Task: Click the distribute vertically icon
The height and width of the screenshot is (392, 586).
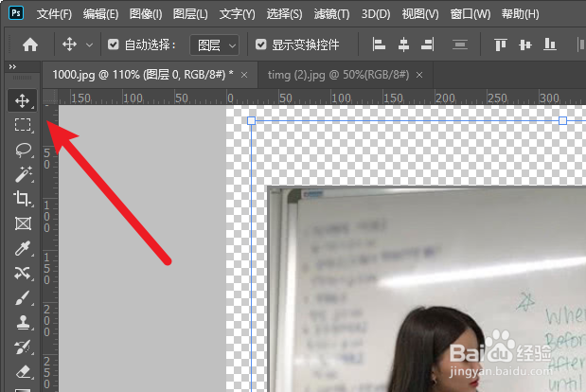Action: coord(460,45)
